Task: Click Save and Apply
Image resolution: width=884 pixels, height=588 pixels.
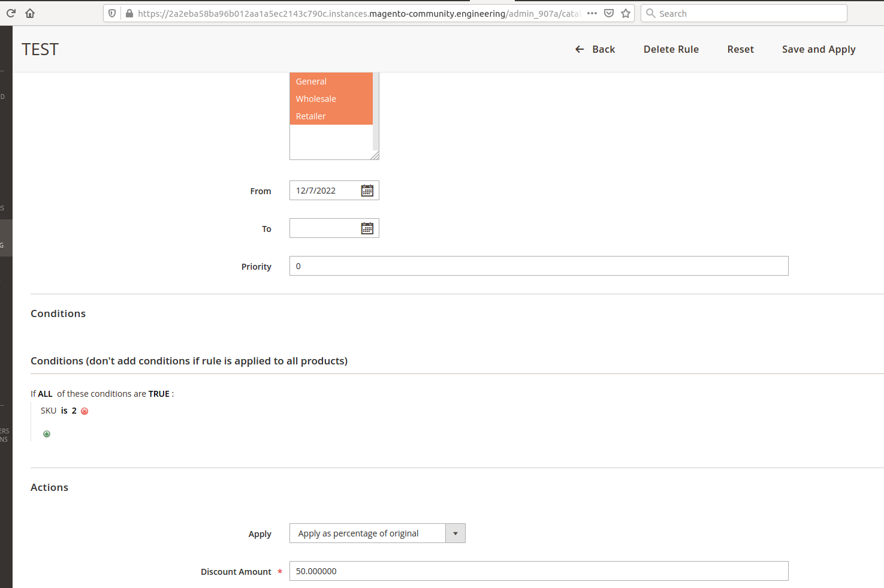Action: pos(819,49)
